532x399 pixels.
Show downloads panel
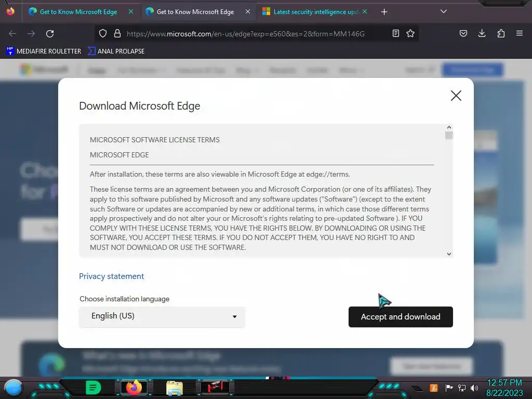[x=482, y=33]
